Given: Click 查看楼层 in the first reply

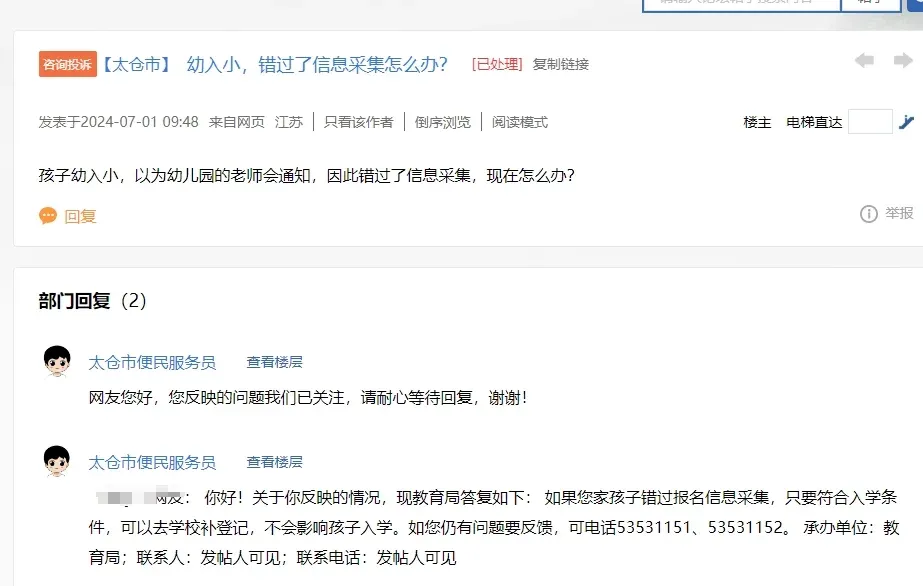Looking at the screenshot, I should [x=274, y=362].
